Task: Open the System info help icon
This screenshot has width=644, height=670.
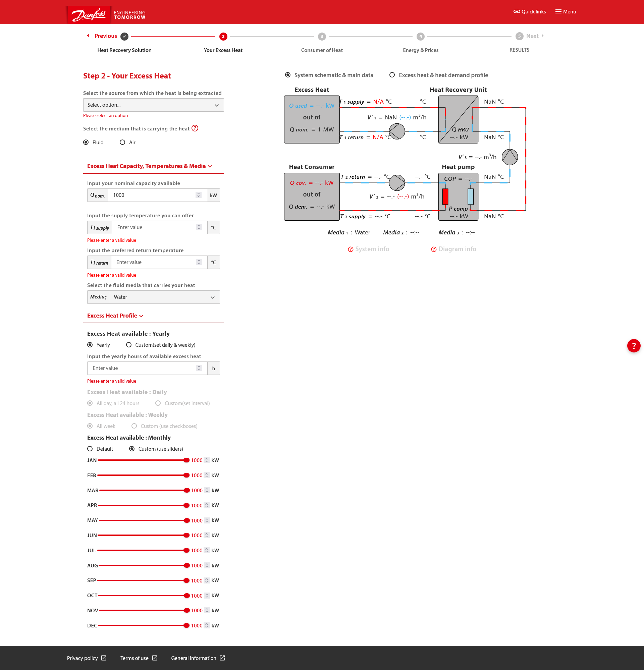Action: point(351,249)
